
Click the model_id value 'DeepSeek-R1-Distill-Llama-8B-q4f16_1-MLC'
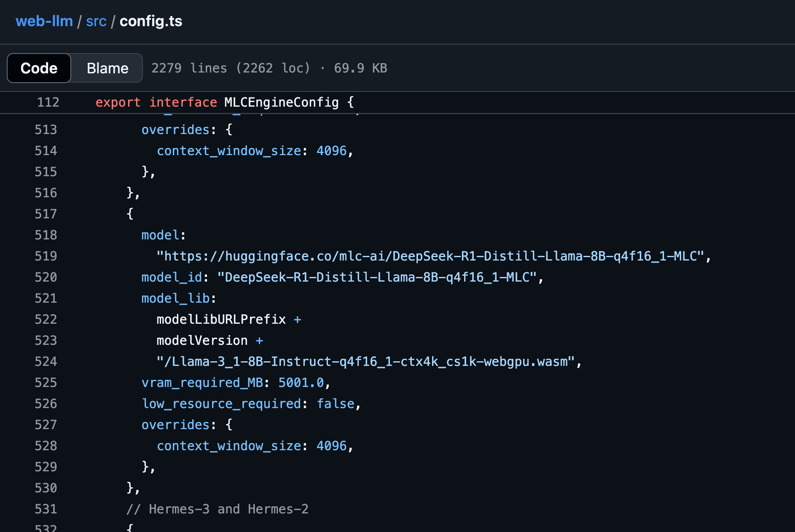pos(377,277)
